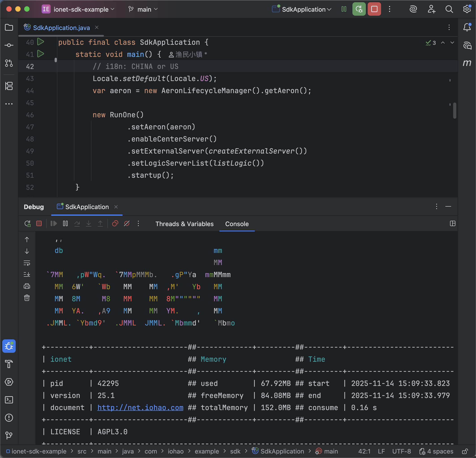Open the Project folder tool window
The height and width of the screenshot is (458, 476).
pyautogui.click(x=9, y=28)
